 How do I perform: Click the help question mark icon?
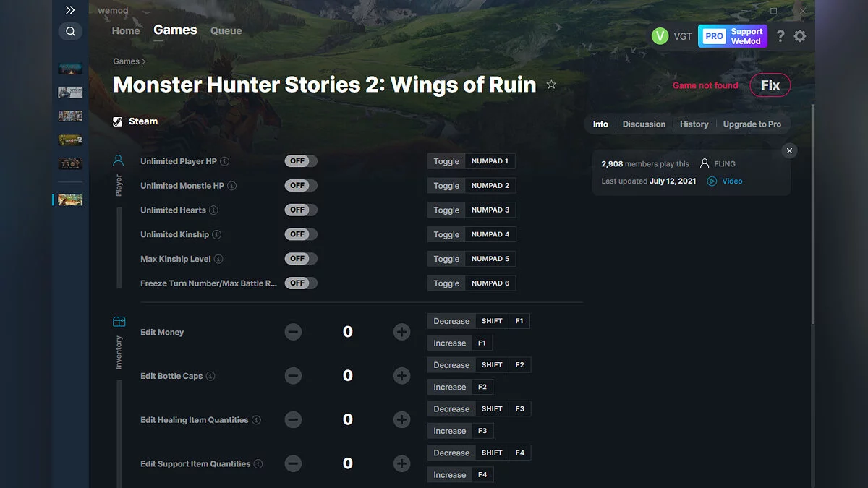780,35
